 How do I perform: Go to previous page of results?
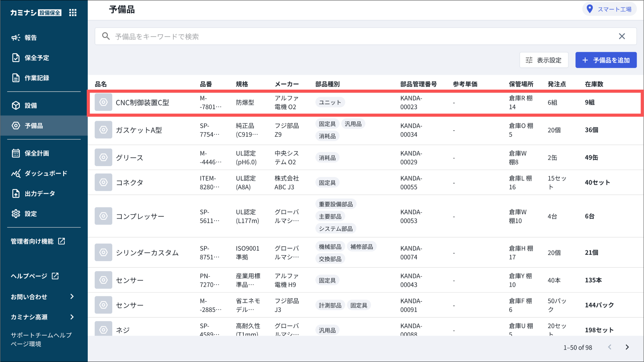point(610,347)
